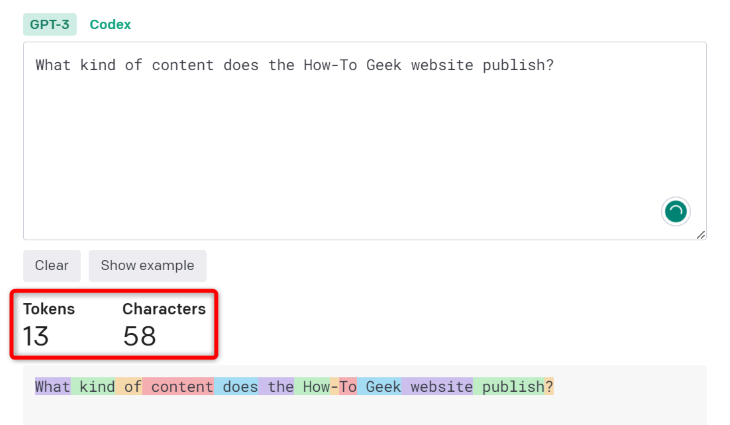Click the Tokens label
This screenshot has width=730, height=425.
49,309
